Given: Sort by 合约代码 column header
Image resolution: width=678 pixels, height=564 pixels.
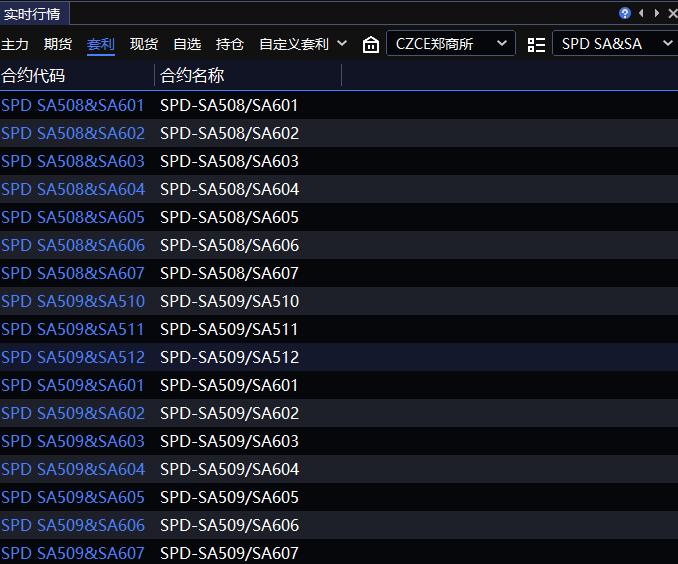Looking at the screenshot, I should point(33,76).
